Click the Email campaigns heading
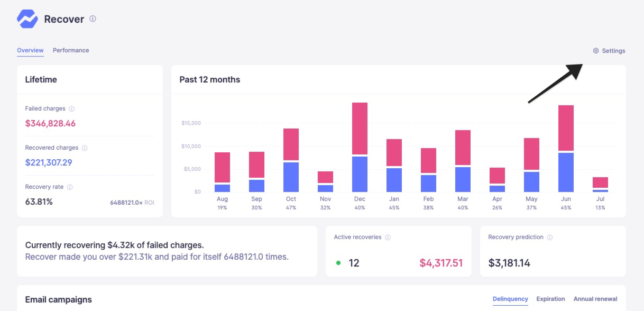644x311 pixels. click(x=59, y=300)
